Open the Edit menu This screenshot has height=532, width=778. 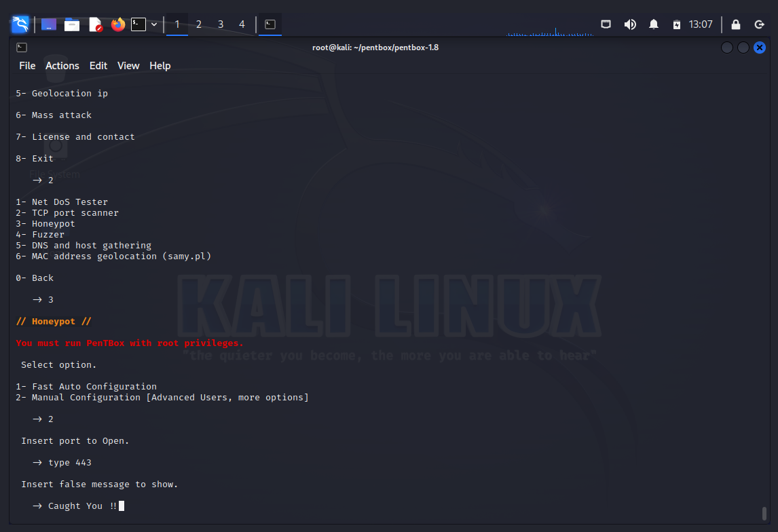(x=98, y=66)
